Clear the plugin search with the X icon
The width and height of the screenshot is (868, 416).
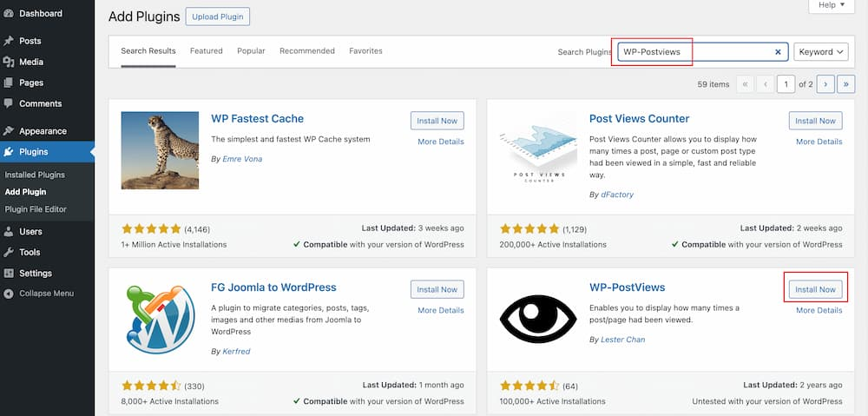click(778, 52)
